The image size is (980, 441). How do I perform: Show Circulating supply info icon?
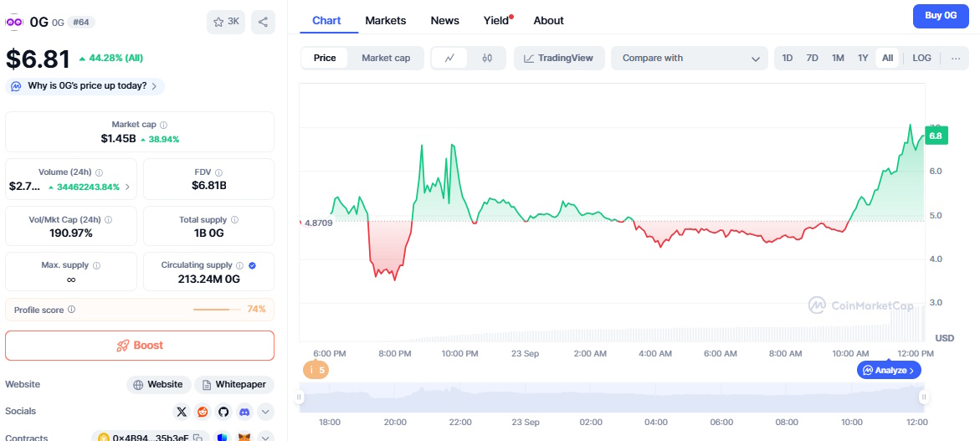click(x=240, y=265)
